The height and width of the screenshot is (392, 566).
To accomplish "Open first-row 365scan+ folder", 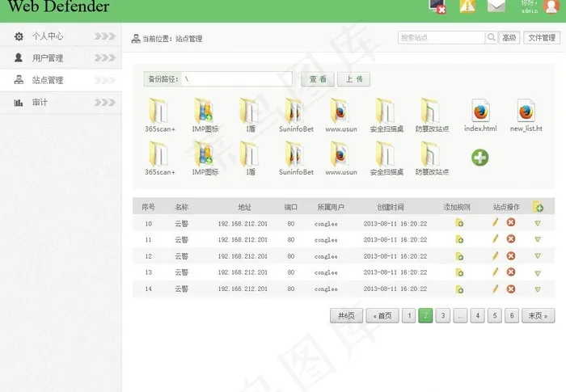I will 159,115.
